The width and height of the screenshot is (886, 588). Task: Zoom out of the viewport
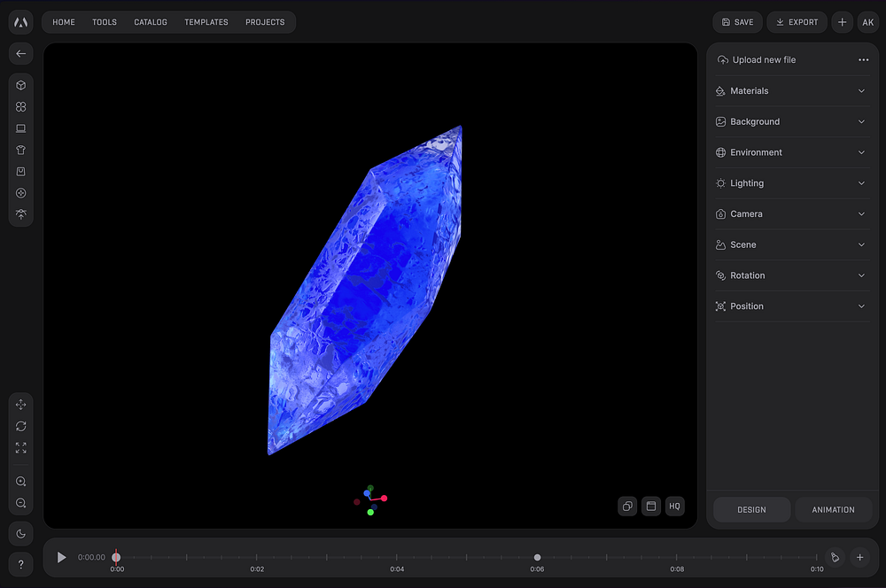tap(21, 503)
